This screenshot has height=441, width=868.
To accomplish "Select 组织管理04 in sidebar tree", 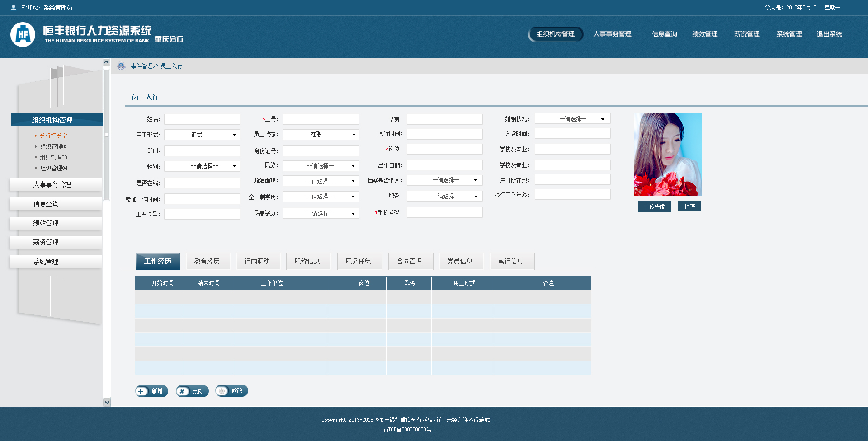I will 54,168.
